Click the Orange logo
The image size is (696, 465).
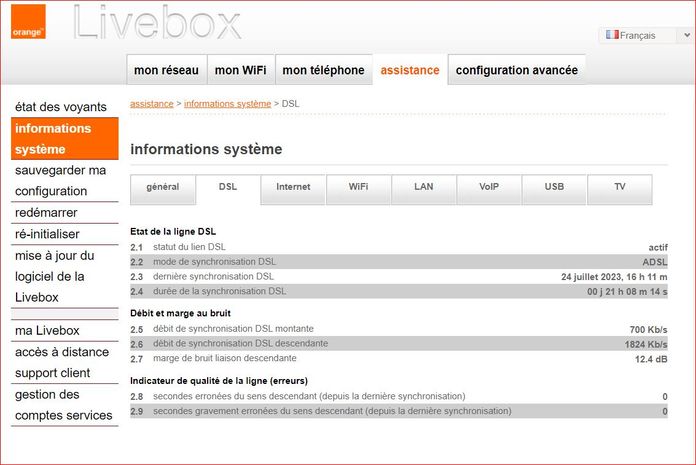[28, 21]
